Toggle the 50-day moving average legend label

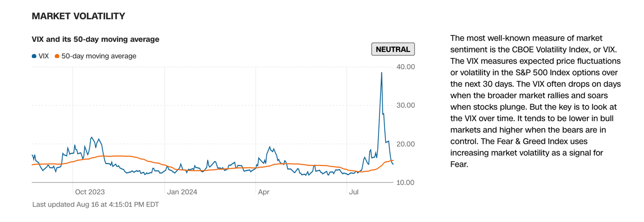tap(99, 56)
